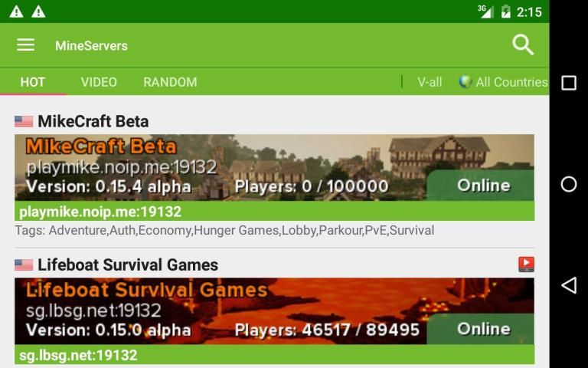Open the Lifeboat Survival Games banner image
This screenshot has width=588, height=368.
click(x=275, y=311)
